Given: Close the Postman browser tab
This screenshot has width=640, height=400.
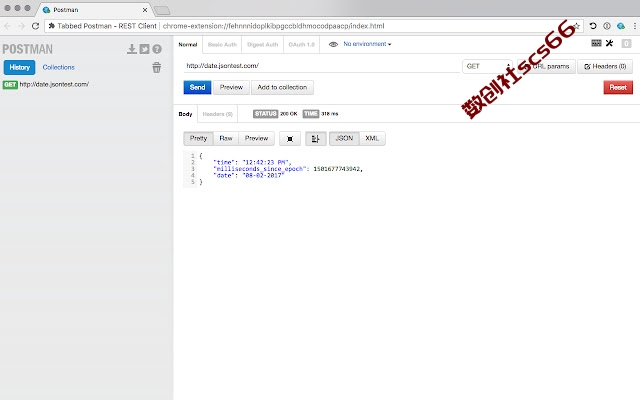Looking at the screenshot, I should pos(145,10).
